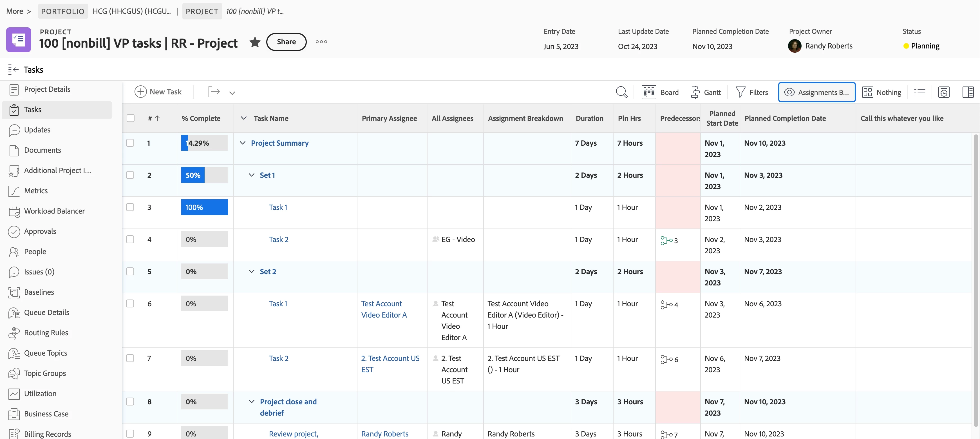The height and width of the screenshot is (439, 980).
Task: Open the three-dot project options menu
Action: point(321,42)
